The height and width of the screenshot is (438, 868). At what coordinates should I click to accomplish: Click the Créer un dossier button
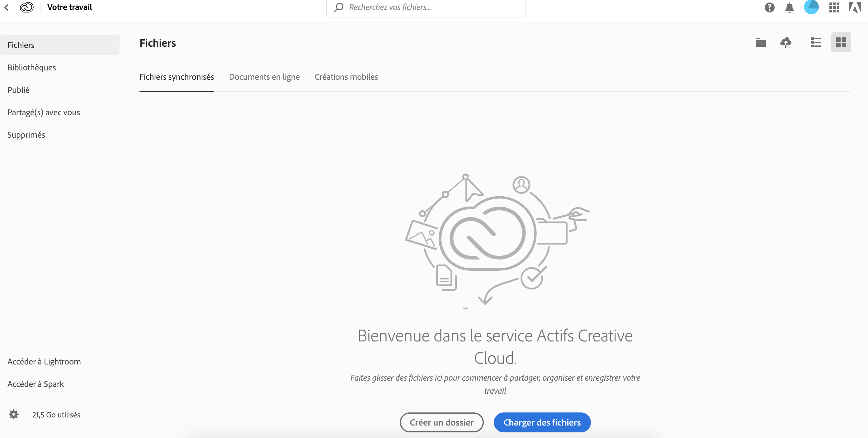pyautogui.click(x=441, y=422)
